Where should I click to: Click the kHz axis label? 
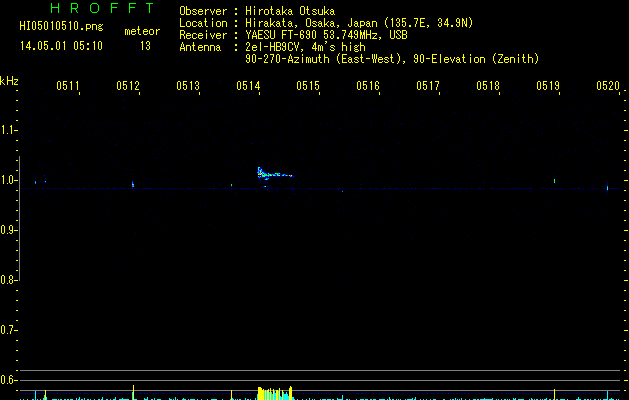tap(9, 81)
